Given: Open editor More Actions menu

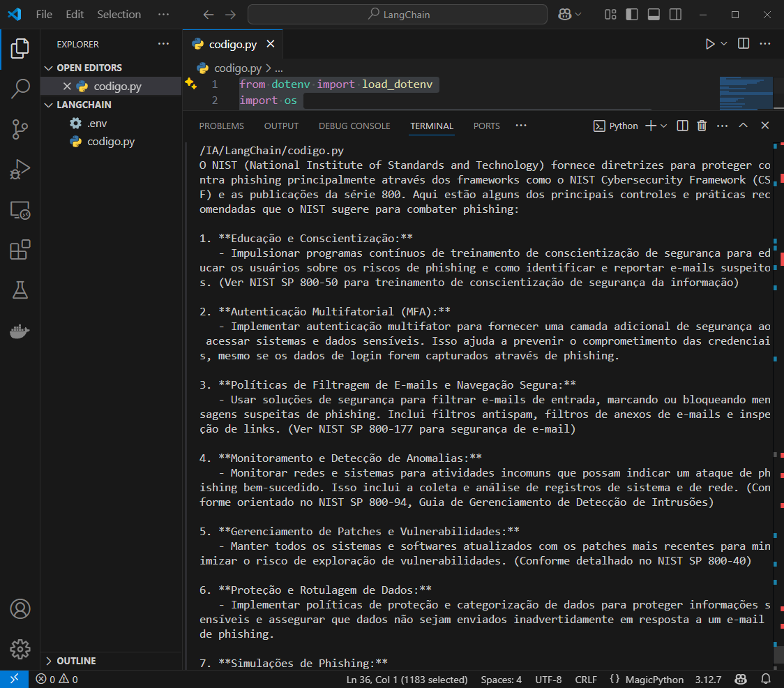Looking at the screenshot, I should 765,44.
